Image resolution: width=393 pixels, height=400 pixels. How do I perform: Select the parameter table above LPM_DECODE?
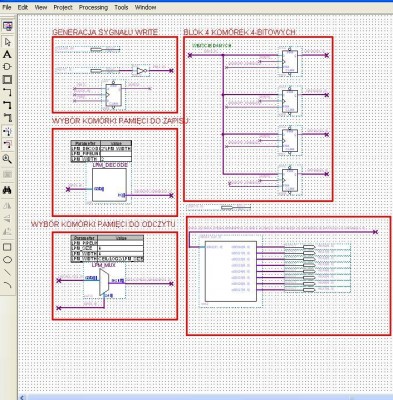point(101,151)
